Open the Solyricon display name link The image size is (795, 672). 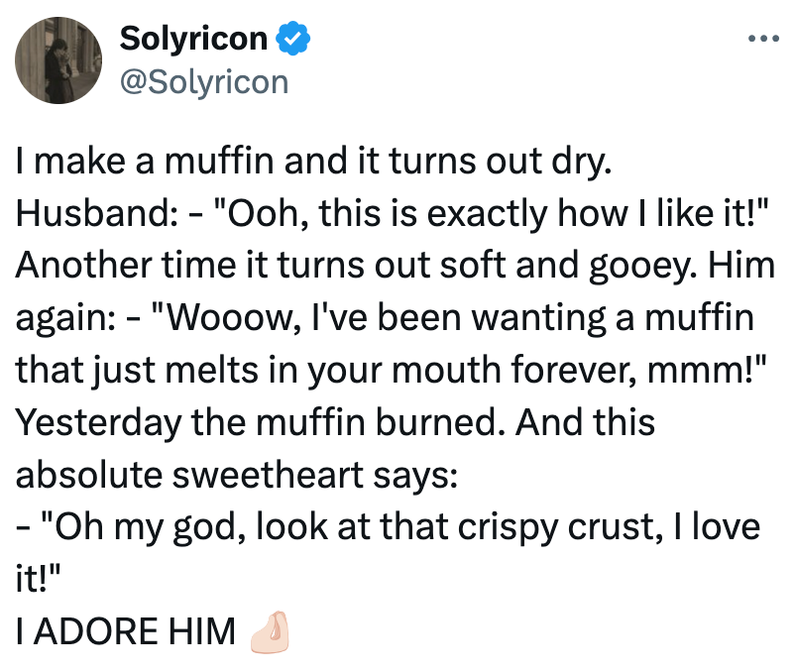(193, 40)
